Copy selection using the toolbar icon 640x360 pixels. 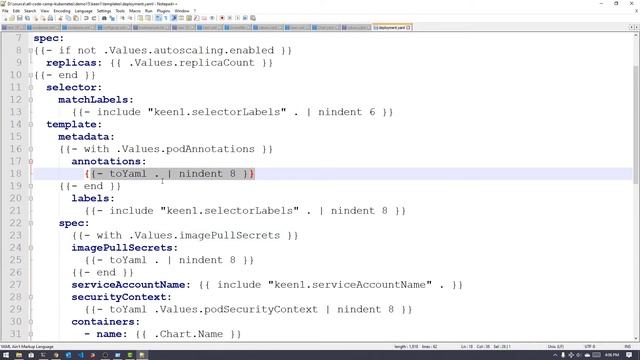(x=68, y=18)
